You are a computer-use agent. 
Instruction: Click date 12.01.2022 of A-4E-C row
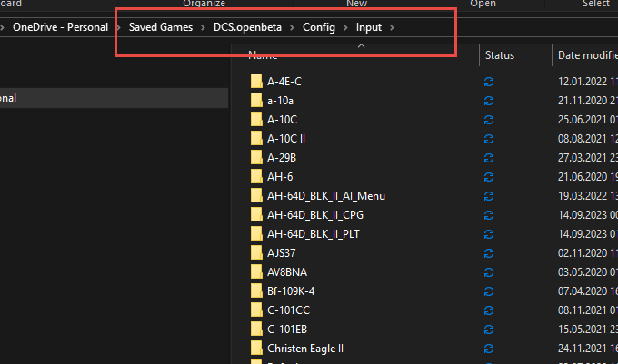pyautogui.click(x=583, y=82)
